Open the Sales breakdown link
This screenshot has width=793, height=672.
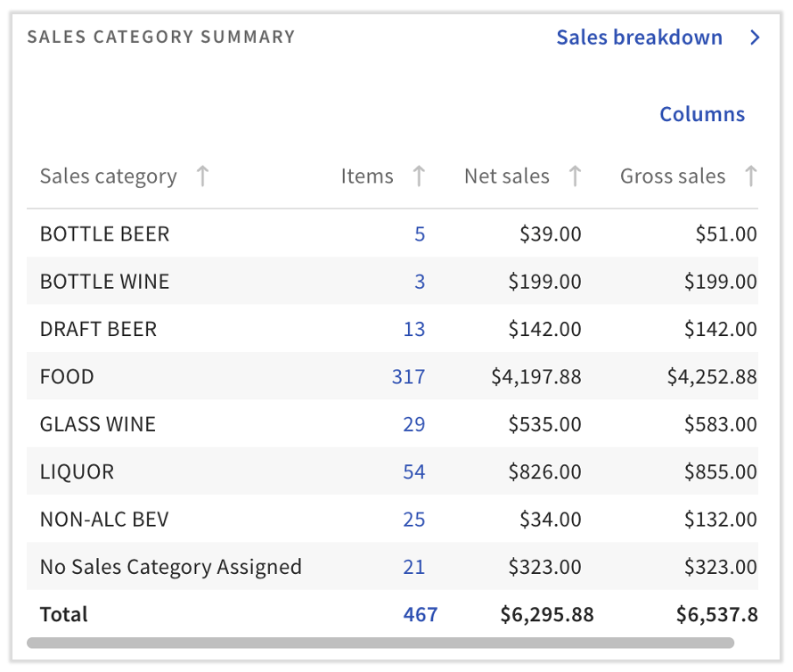coord(639,37)
